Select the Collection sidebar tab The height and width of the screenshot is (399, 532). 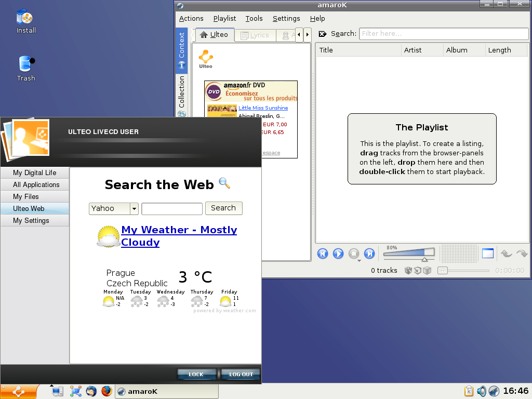[x=181, y=95]
